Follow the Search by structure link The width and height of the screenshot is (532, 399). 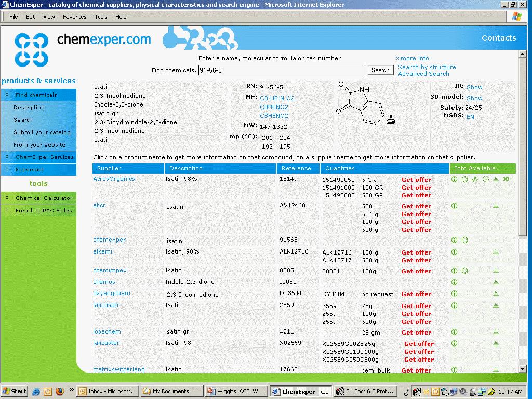427,67
